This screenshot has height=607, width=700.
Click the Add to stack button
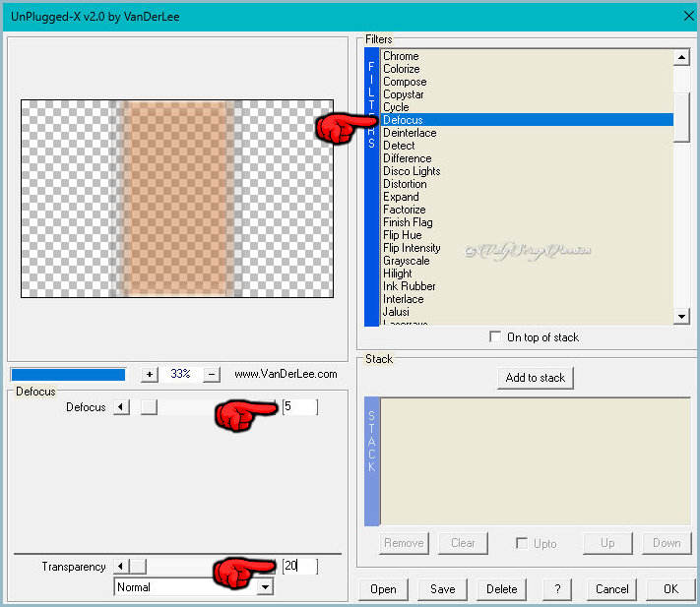coord(536,378)
